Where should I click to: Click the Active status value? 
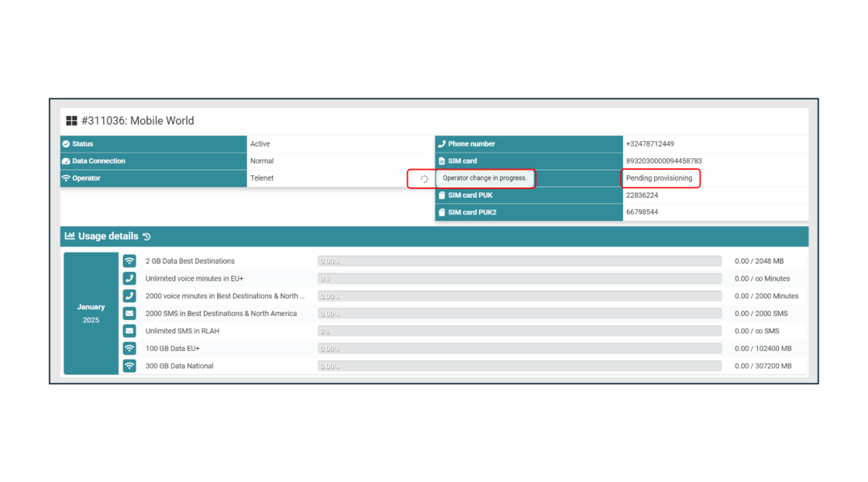coord(260,144)
